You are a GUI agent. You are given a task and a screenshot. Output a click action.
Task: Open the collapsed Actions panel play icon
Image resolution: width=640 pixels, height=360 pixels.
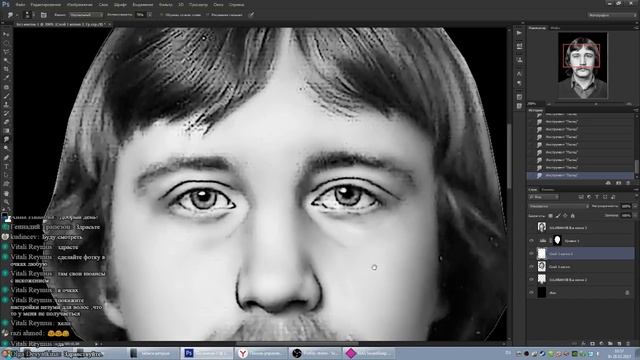[x=519, y=33]
